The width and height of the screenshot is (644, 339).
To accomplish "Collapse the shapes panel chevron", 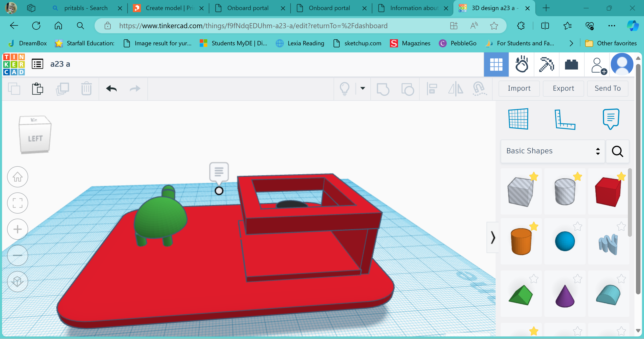I will [x=493, y=237].
